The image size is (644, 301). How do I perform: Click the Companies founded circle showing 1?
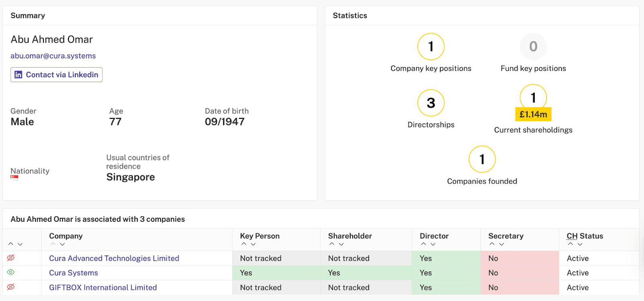[482, 159]
